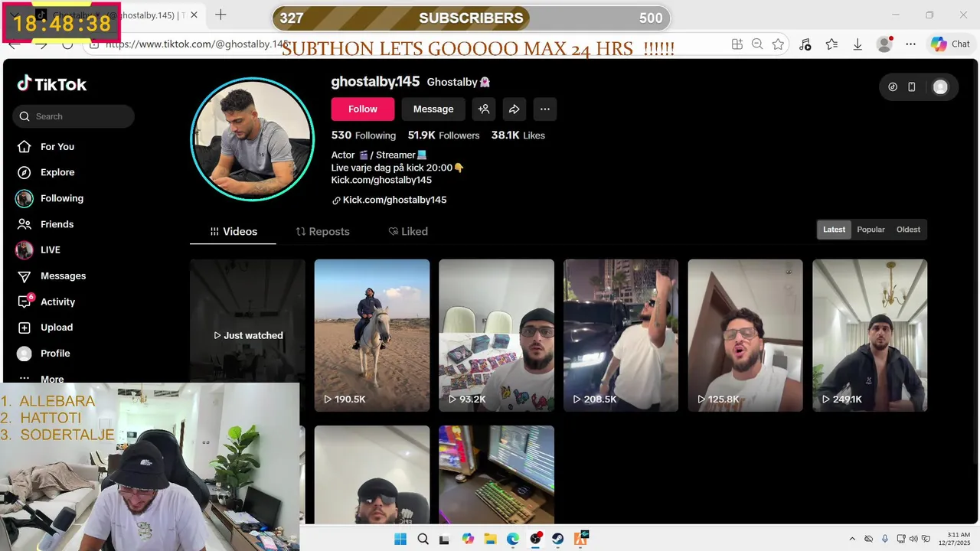Play the video with 93.2K views

496,335
